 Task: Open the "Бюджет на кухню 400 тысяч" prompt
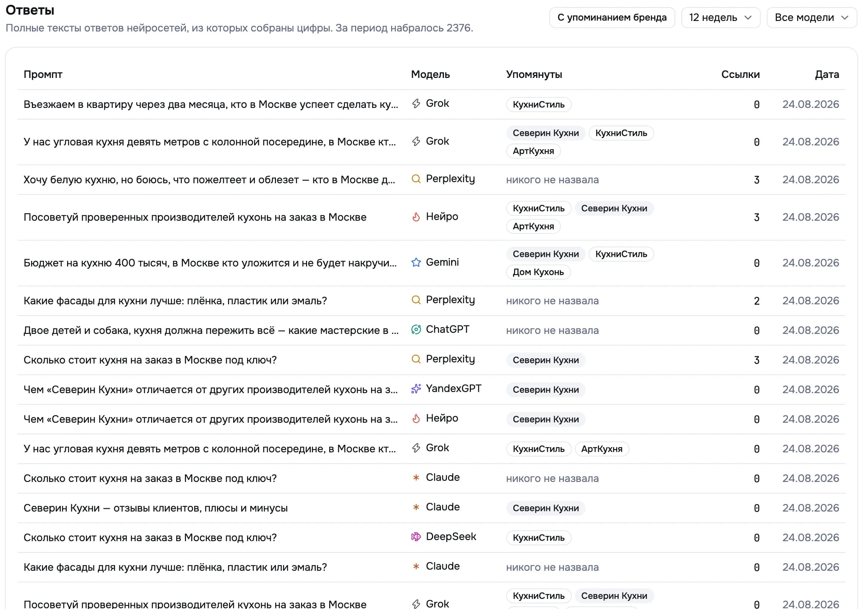click(x=210, y=263)
